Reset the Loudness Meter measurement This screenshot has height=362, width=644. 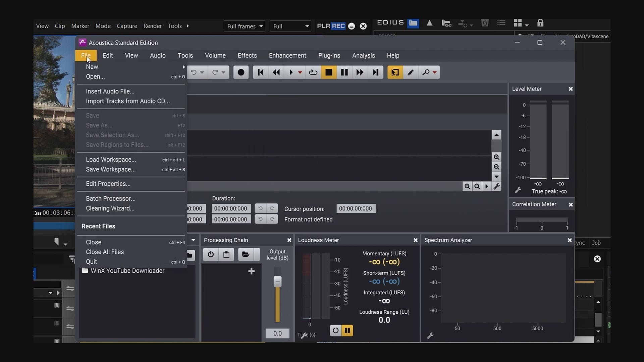click(335, 330)
